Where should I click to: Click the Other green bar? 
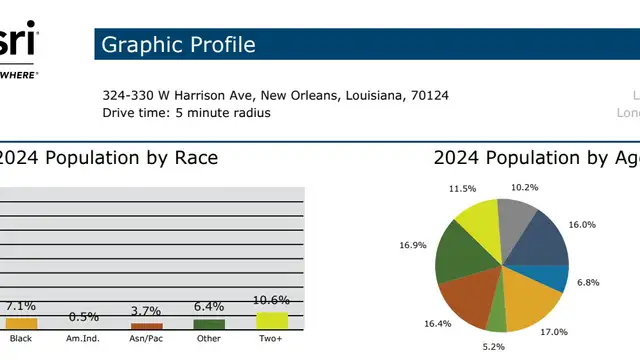[x=209, y=324]
